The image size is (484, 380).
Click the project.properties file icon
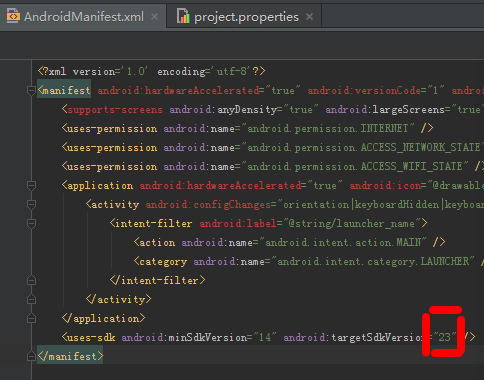tap(183, 16)
